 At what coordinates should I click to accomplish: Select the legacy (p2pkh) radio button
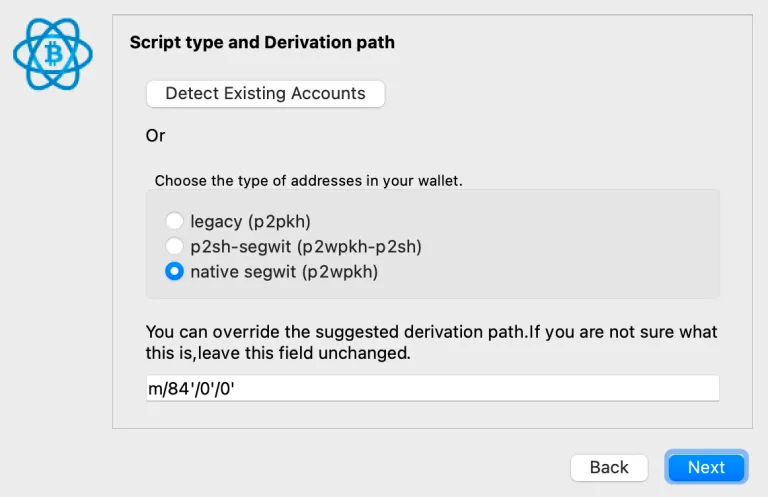pos(174,221)
